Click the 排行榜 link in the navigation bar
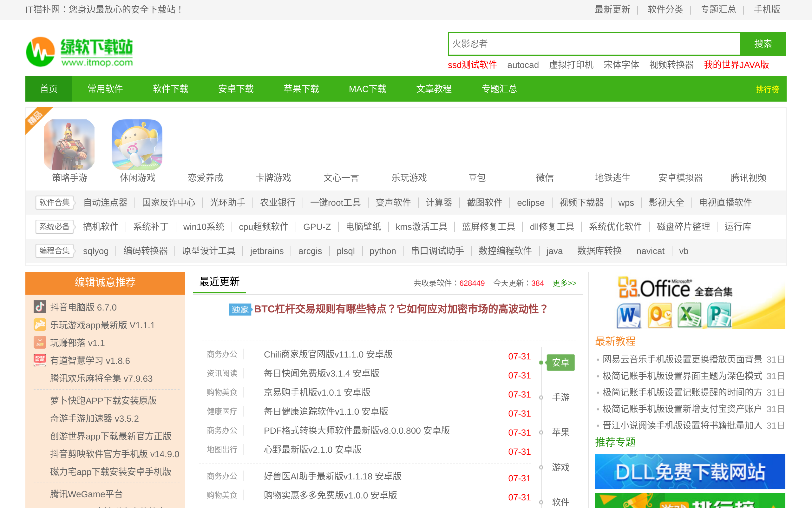The image size is (812, 508). tap(767, 89)
